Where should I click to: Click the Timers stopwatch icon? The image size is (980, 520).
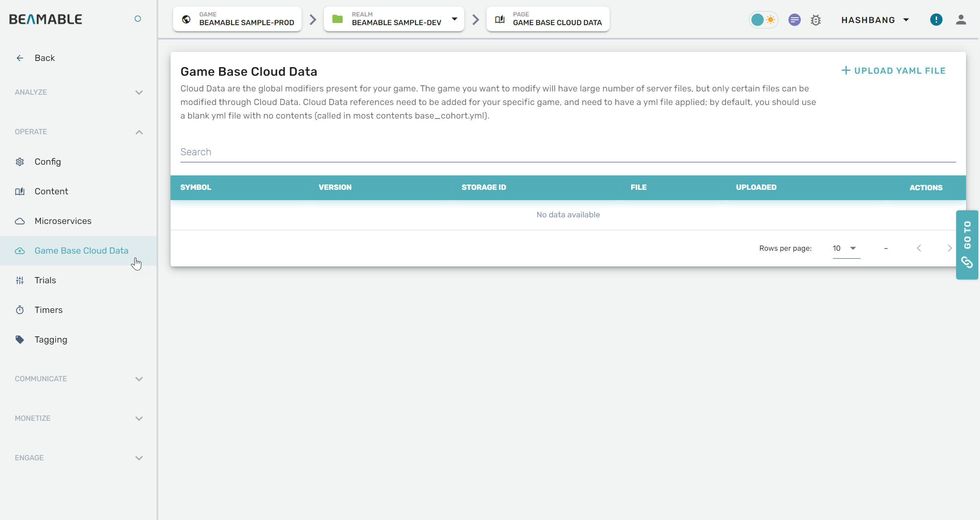20,310
